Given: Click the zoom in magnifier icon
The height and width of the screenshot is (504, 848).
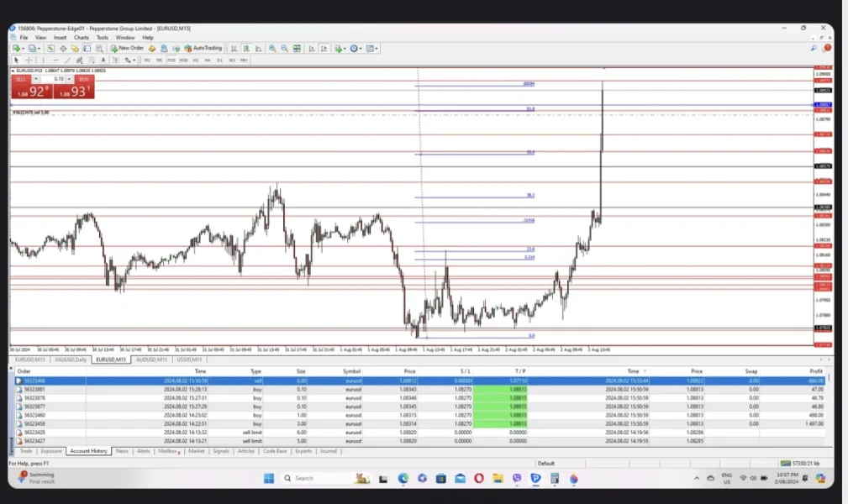Looking at the screenshot, I should point(272,49).
